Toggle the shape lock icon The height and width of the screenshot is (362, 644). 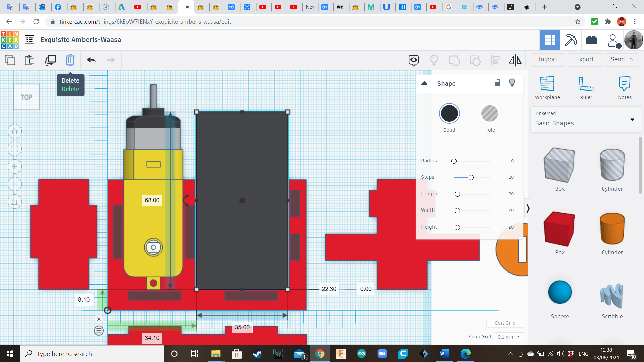[498, 83]
